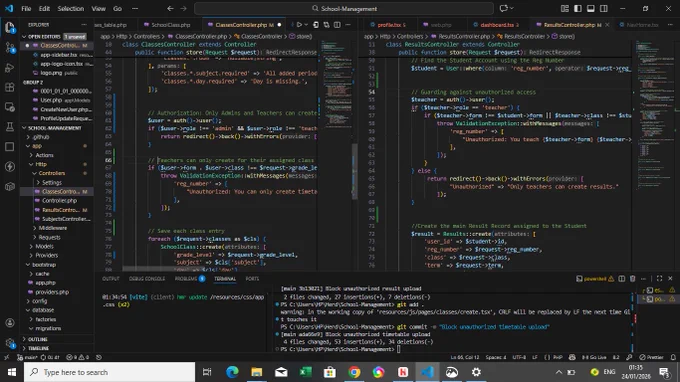The height and width of the screenshot is (382, 680).
Task: Show hidden menu bar items ellipsis
Action: click(135, 8)
